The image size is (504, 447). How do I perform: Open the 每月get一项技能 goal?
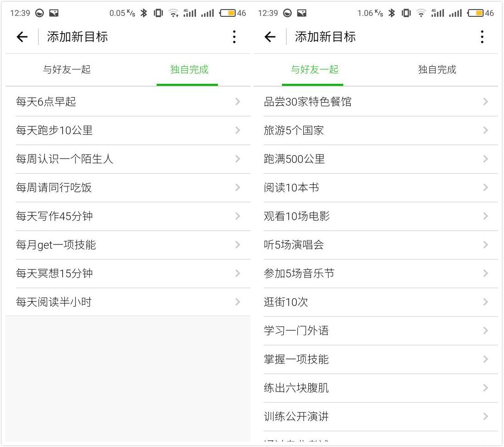point(56,245)
